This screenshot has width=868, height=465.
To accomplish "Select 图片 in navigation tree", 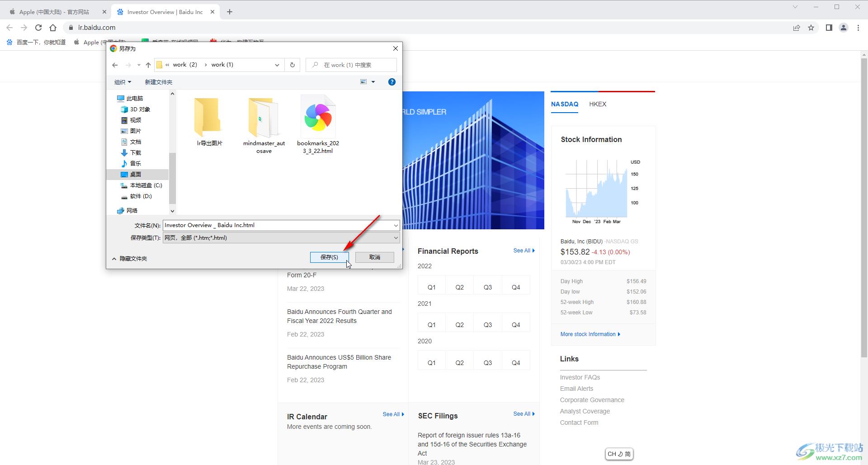I will click(x=131, y=131).
